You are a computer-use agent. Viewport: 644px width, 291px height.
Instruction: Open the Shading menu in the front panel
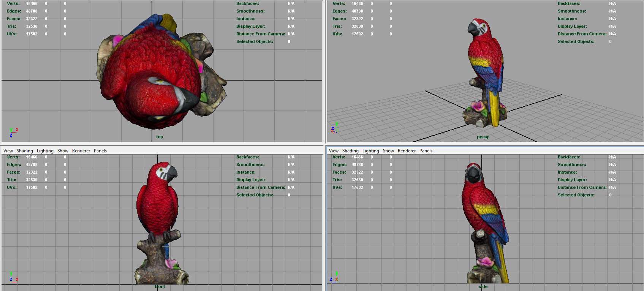click(x=25, y=151)
